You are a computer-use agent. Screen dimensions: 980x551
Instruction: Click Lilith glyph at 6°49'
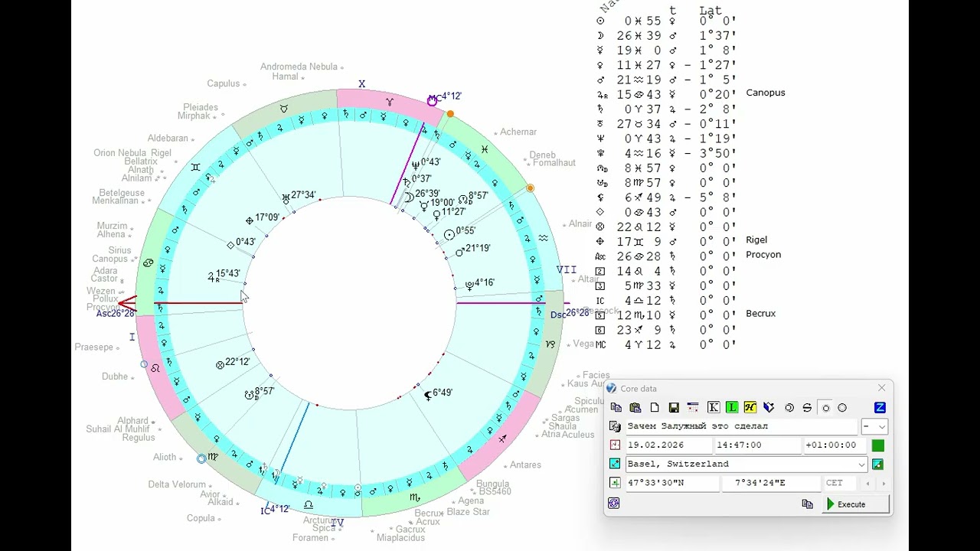pyautogui.click(x=428, y=395)
